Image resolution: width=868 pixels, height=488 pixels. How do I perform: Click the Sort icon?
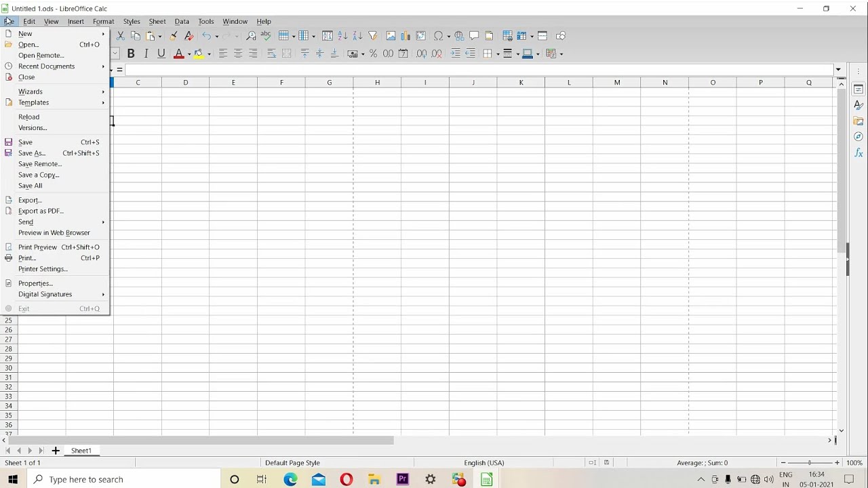coord(328,36)
